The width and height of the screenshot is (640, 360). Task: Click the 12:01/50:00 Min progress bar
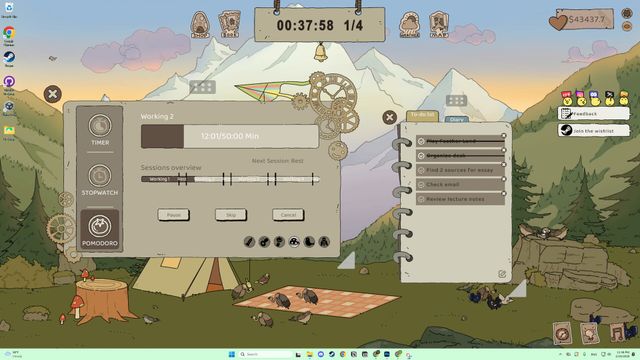click(230, 136)
